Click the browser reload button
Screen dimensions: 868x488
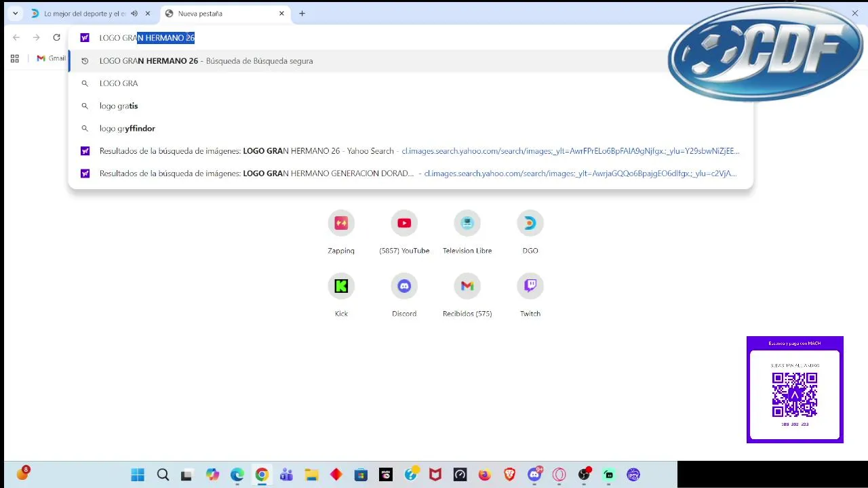coord(57,37)
